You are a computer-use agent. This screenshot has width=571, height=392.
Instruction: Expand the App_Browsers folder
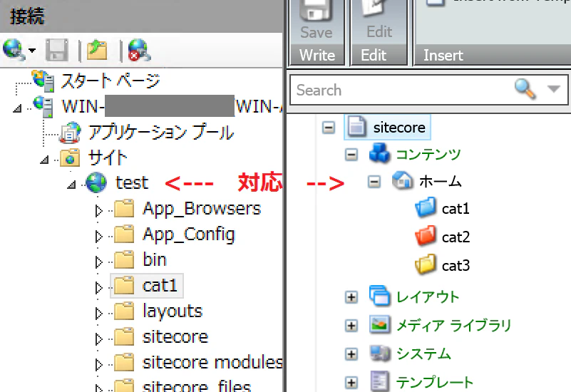98,210
